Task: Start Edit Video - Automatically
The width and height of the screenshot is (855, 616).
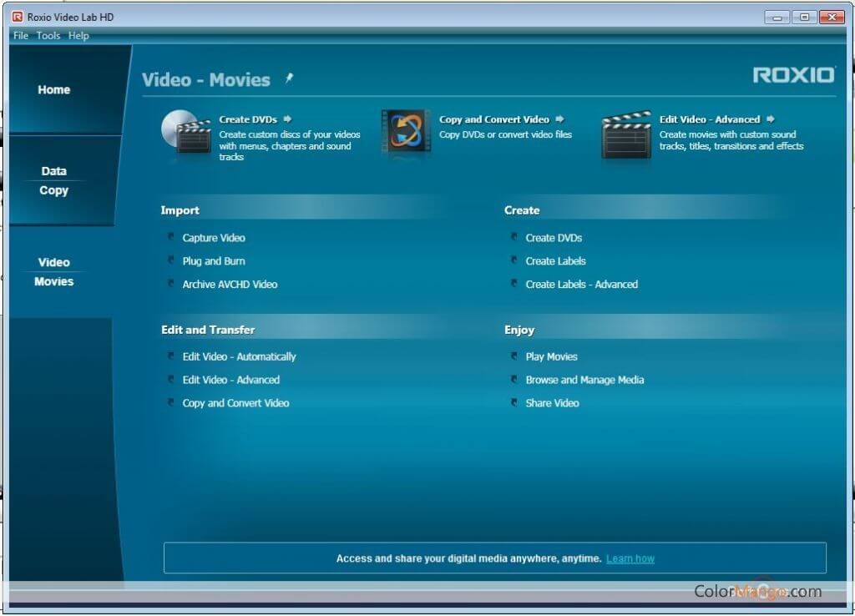Action: click(x=239, y=356)
